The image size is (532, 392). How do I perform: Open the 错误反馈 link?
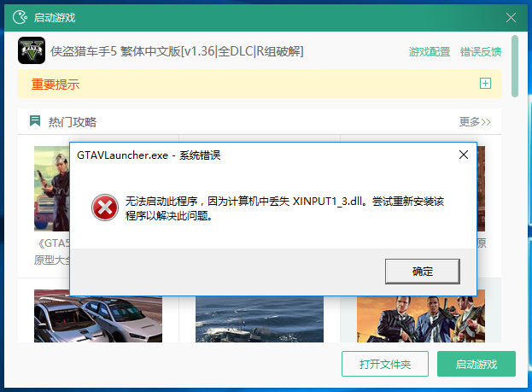[x=481, y=51]
